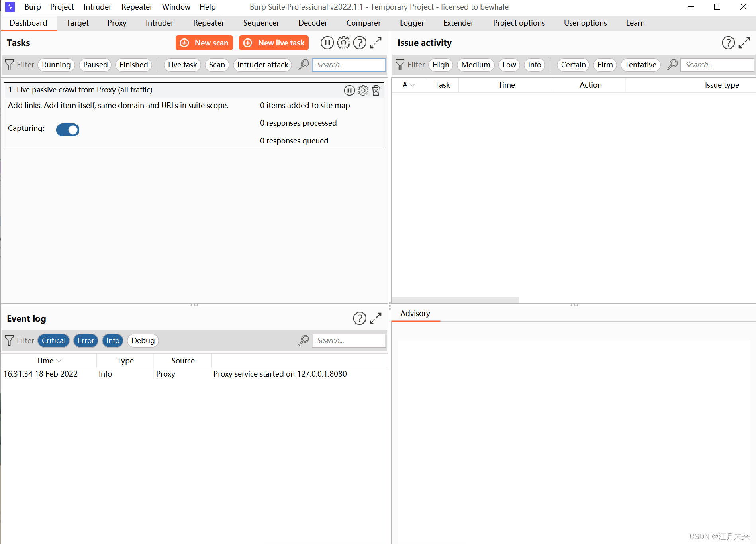Click the Issue activity horizontal scrollbar
756x544 pixels.
[x=455, y=300]
